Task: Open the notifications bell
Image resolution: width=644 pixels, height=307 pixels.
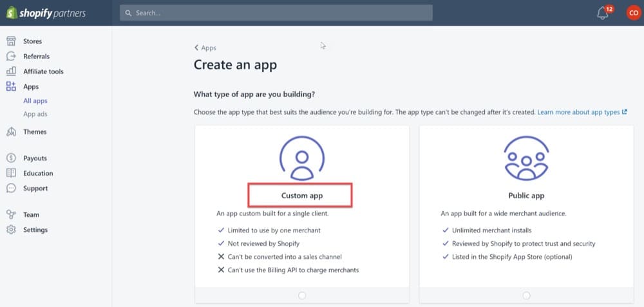Action: (603, 13)
